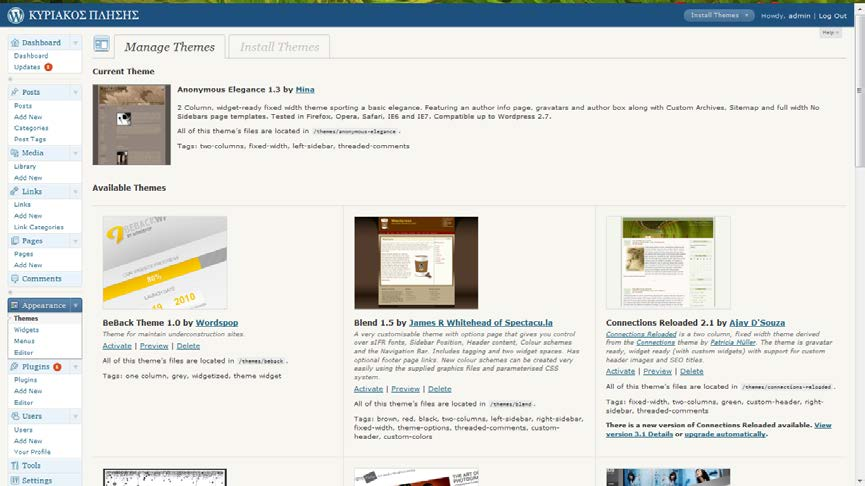
Task: Open author Mina's link
Action: click(x=305, y=89)
